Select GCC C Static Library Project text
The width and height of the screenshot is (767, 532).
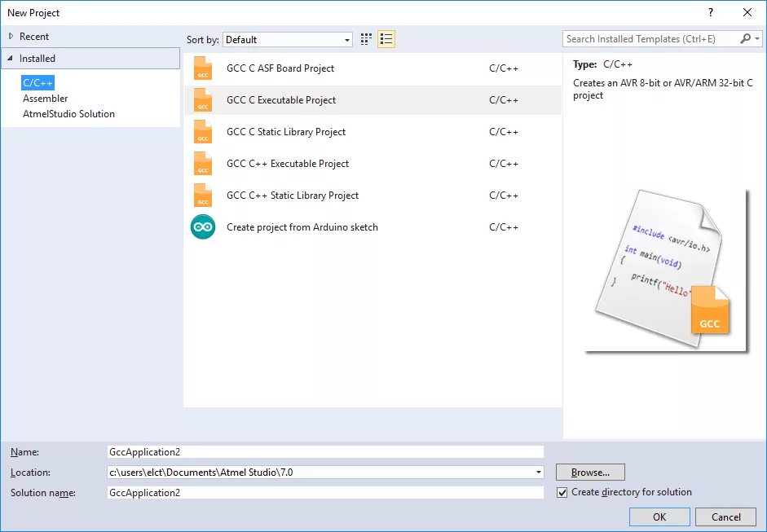pos(286,131)
